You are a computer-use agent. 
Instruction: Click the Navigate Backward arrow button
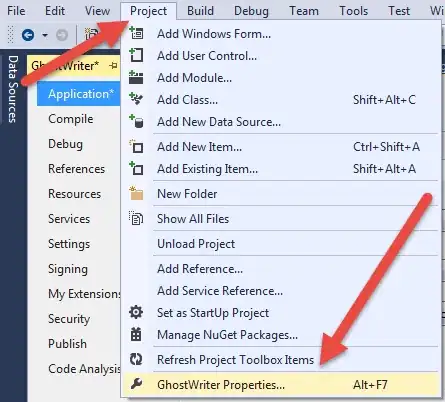(x=28, y=35)
